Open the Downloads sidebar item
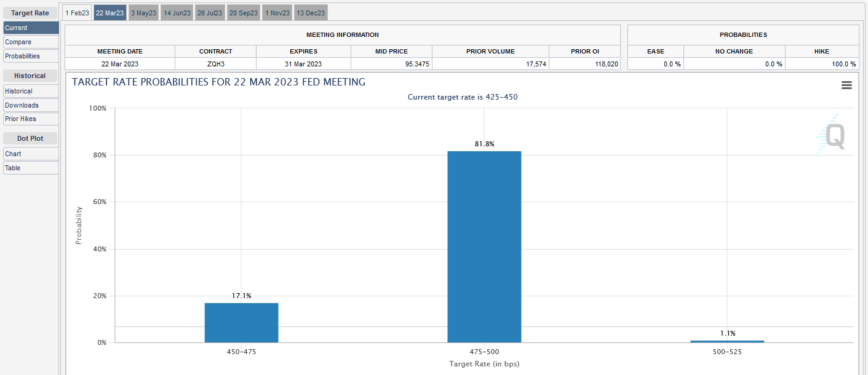868x375 pixels. [31, 105]
